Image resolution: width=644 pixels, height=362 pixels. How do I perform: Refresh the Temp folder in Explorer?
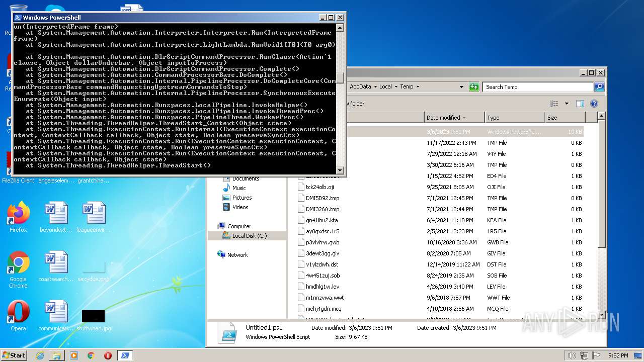(474, 87)
